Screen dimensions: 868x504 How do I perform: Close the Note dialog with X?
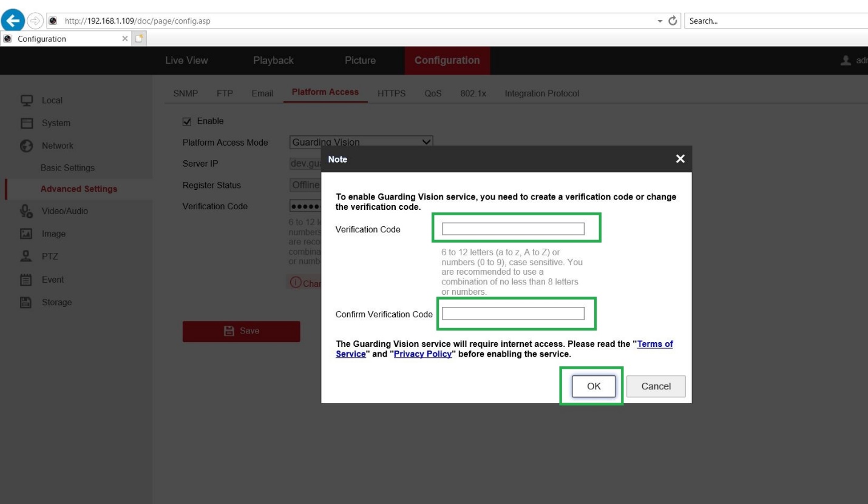coord(680,159)
